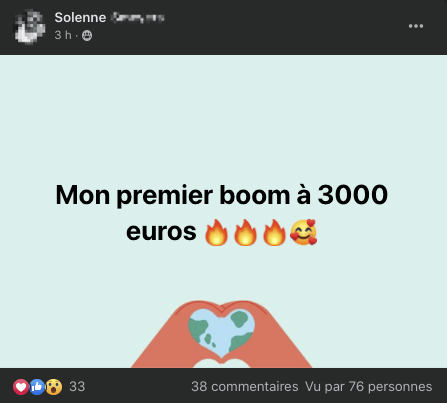Open the reactions count 33
This screenshot has height=403, width=447.
tap(77, 387)
